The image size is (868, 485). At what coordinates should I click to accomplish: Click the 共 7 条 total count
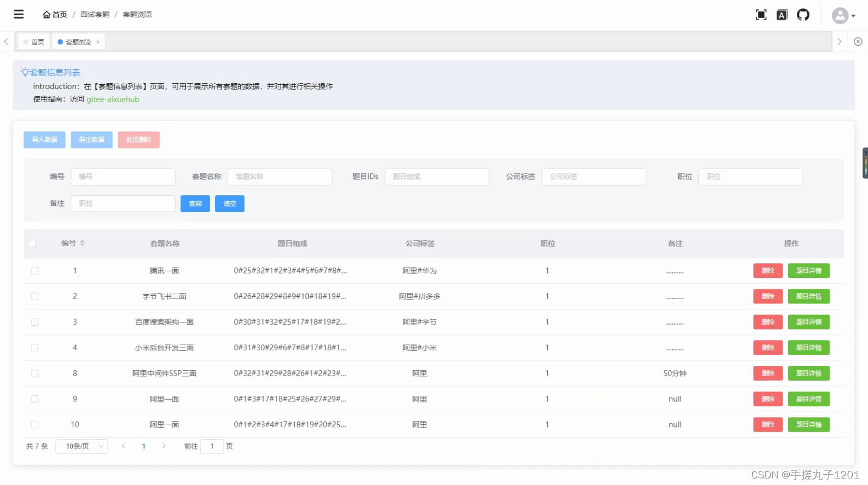pyautogui.click(x=37, y=446)
